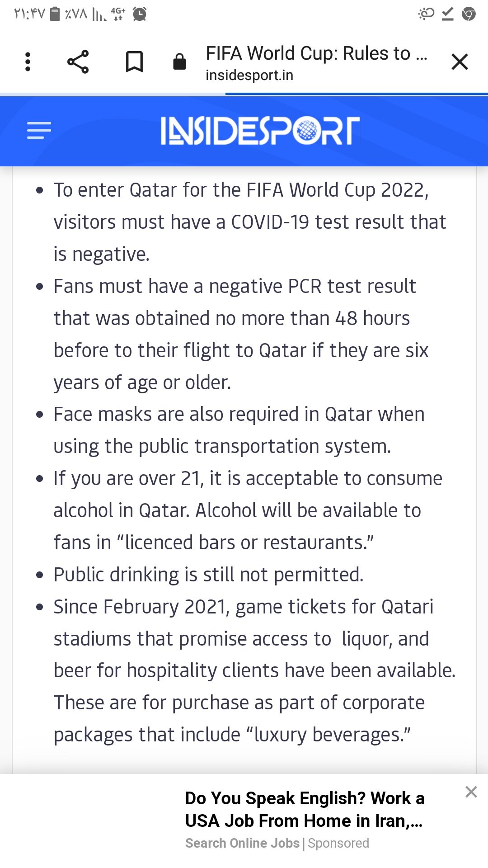Tap the download-complete checkmark notification icon

point(447,14)
